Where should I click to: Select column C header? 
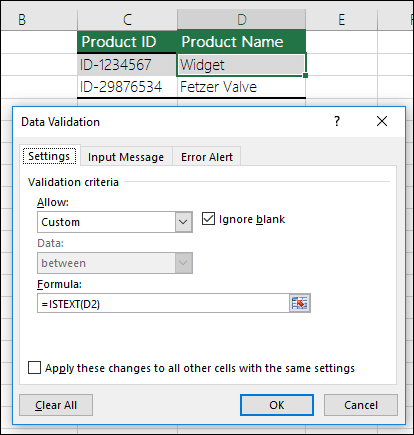click(127, 20)
